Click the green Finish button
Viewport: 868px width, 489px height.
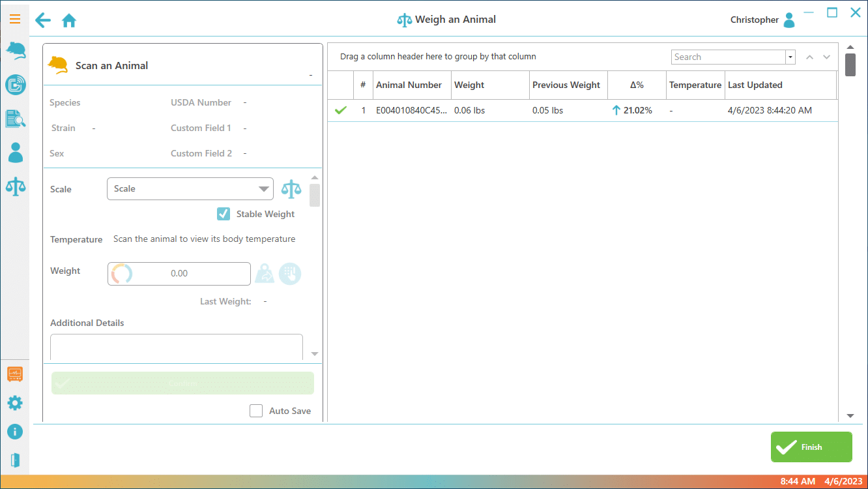click(x=811, y=447)
